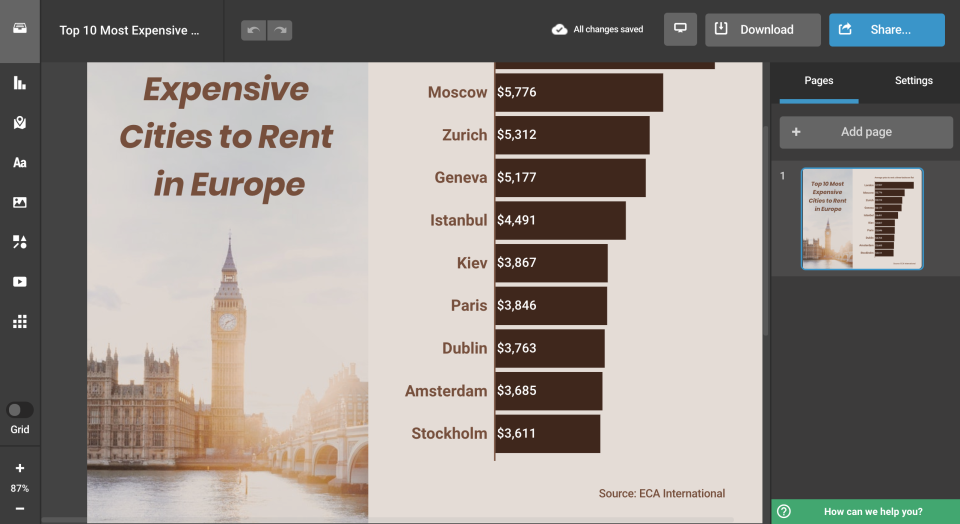The width and height of the screenshot is (960, 524).
Task: Select the Paris $3,846 bar
Action: pos(551,305)
